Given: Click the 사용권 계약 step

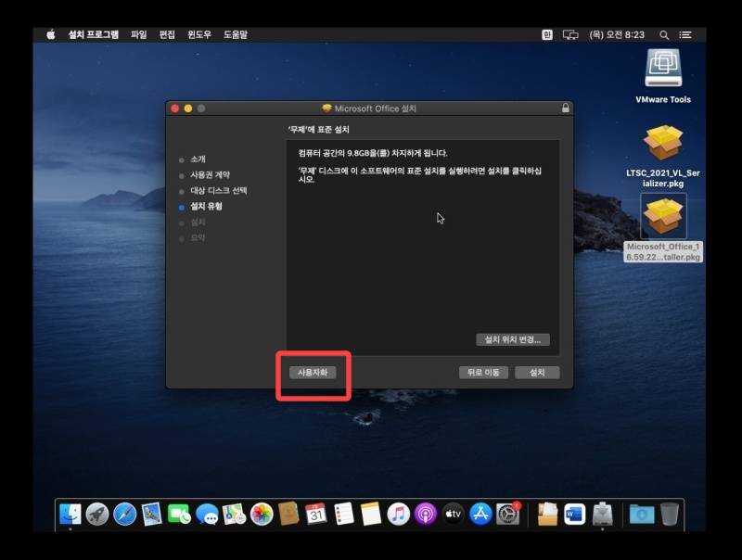Looking at the screenshot, I should (x=210, y=175).
